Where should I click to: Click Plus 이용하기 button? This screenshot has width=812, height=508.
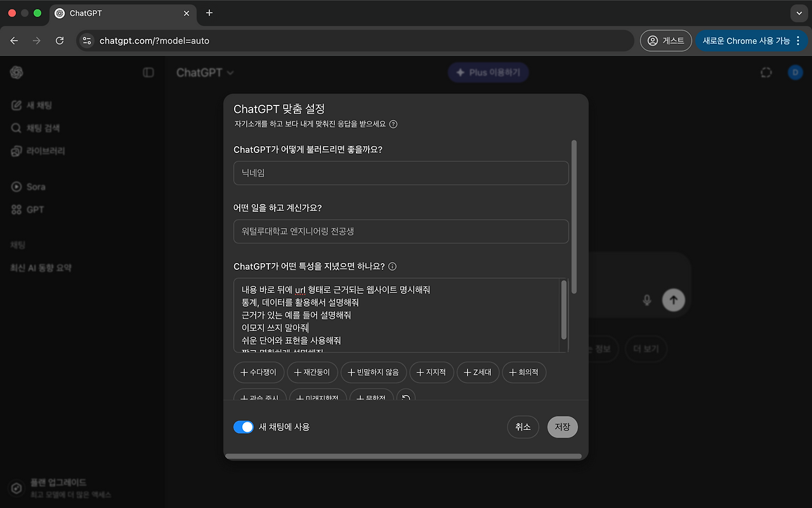tap(488, 72)
